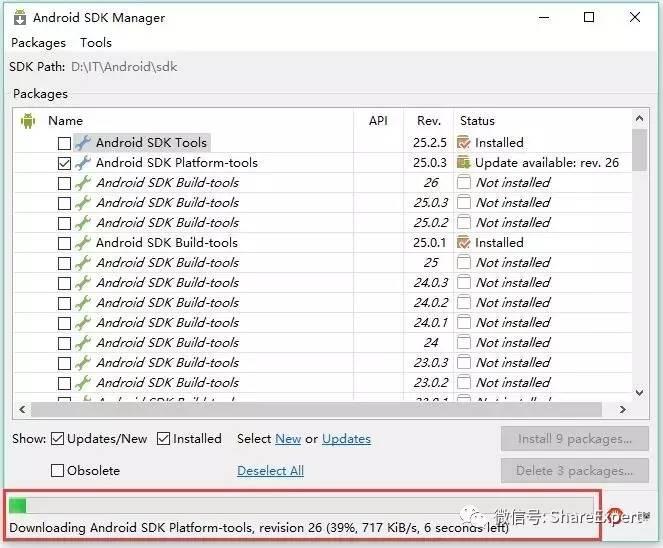The width and height of the screenshot is (663, 548).
Task: Click Not installed status icon for rev 26
Action: [x=464, y=183]
